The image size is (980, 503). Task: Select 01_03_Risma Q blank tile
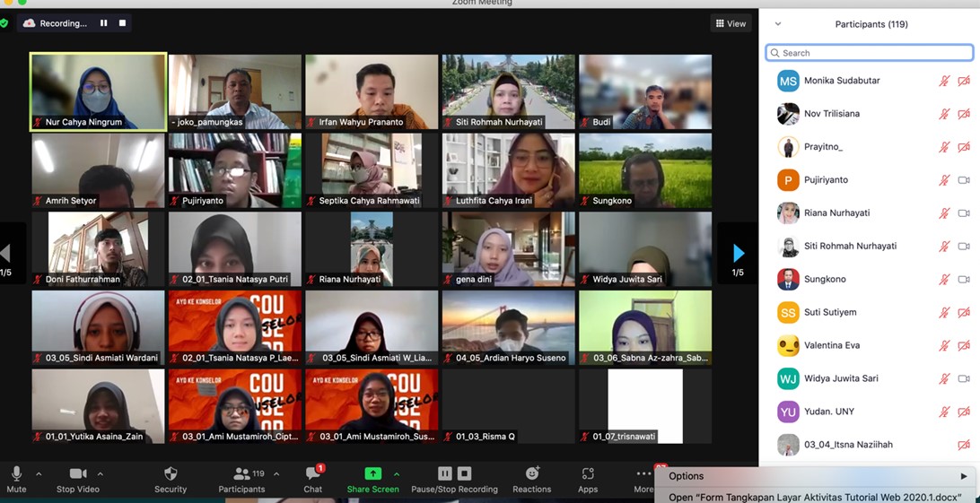click(x=509, y=406)
